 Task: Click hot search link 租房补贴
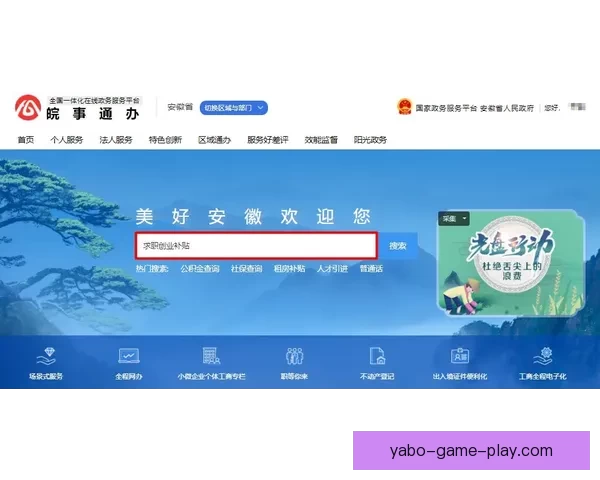(289, 269)
